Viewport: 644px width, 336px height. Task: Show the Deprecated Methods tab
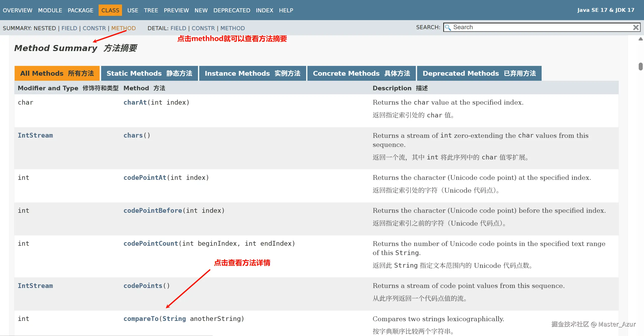click(x=479, y=73)
